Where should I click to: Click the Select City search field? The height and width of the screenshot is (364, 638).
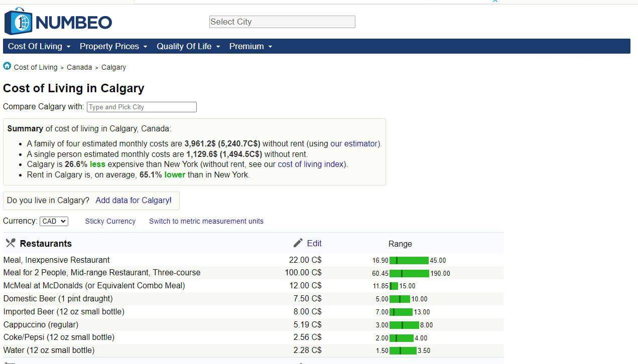[282, 22]
